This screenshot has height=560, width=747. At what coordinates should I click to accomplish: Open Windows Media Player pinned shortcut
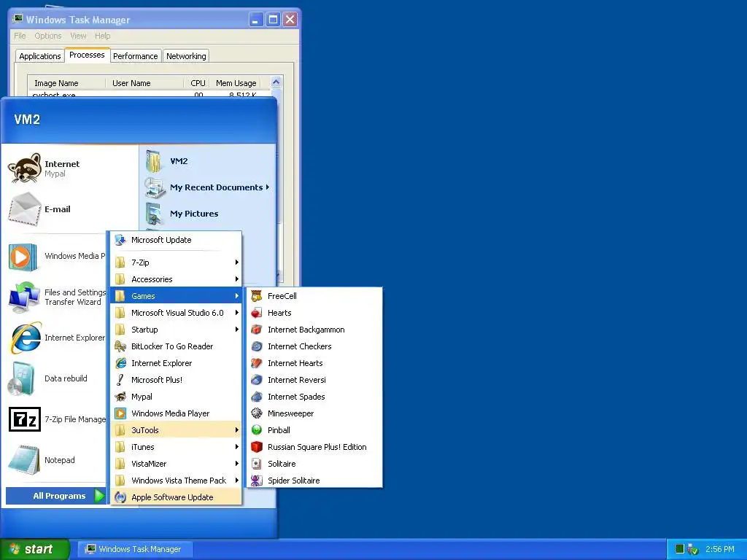(57, 256)
